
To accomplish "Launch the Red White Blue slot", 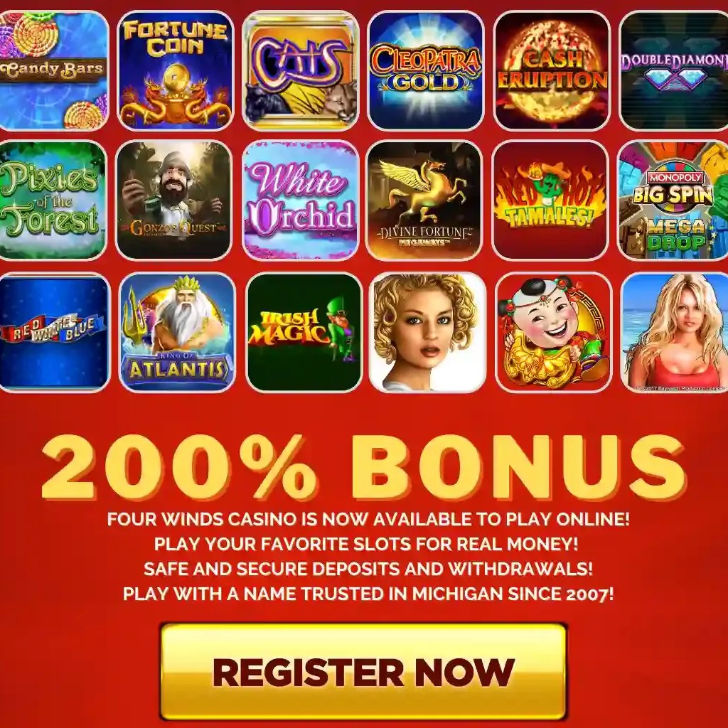I will (54, 333).
